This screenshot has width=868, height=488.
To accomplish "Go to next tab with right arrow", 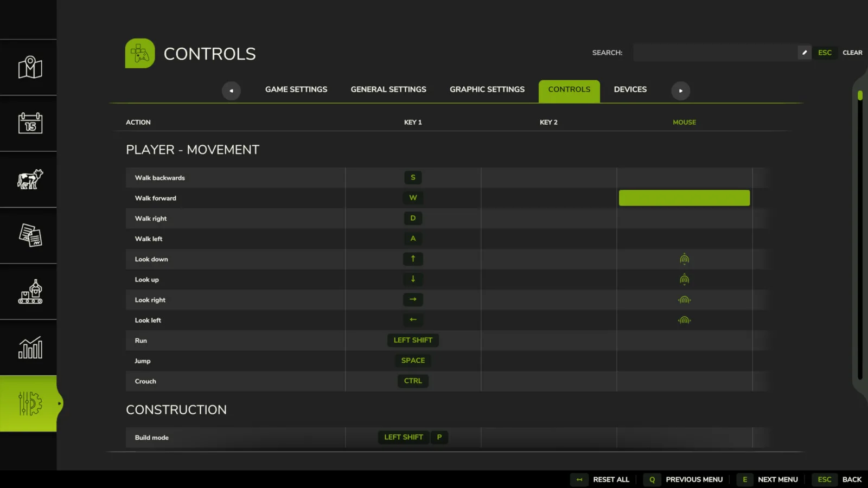I will coord(681,91).
